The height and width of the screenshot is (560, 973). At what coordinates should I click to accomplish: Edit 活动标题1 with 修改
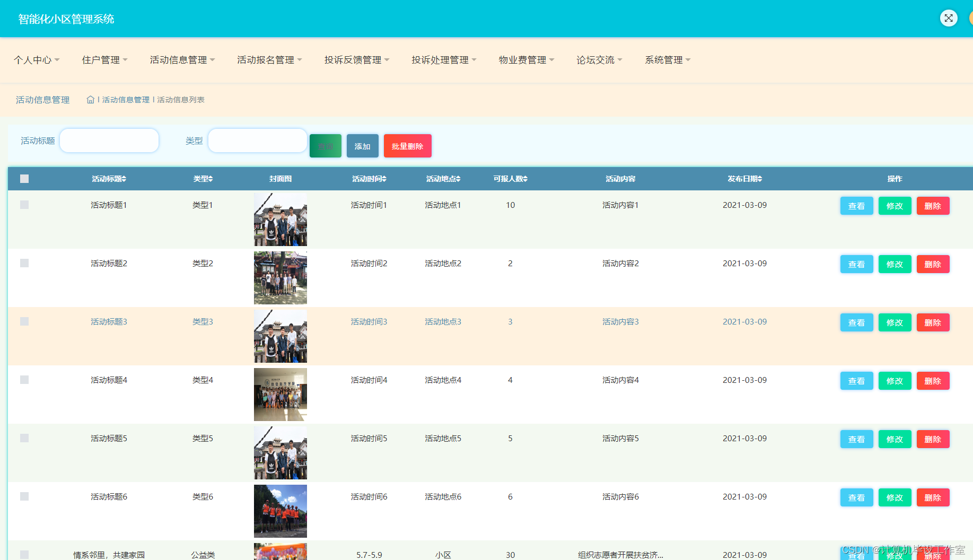click(x=895, y=206)
